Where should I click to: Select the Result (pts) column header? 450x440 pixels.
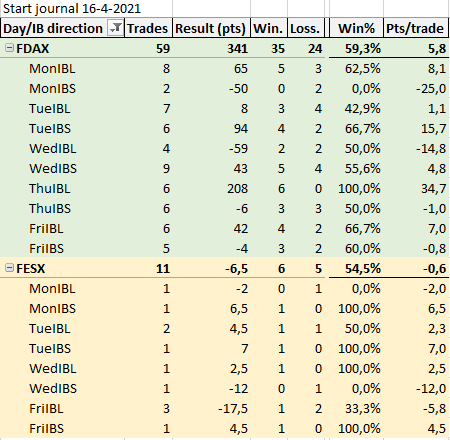pos(211,28)
